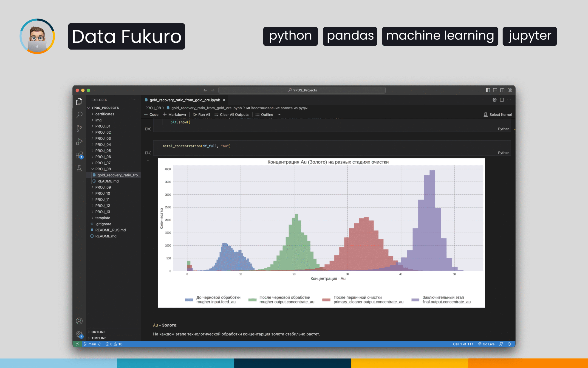Expand the OUTLINE section
Image resolution: width=588 pixels, height=368 pixels.
pyautogui.click(x=98, y=332)
